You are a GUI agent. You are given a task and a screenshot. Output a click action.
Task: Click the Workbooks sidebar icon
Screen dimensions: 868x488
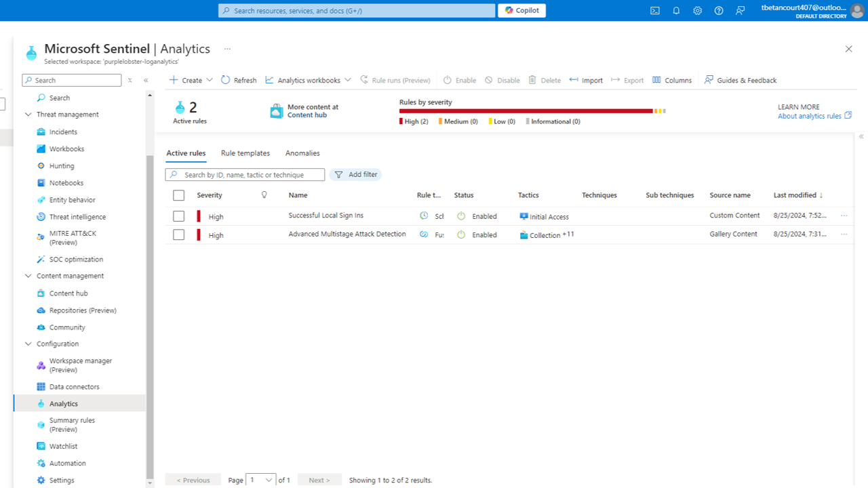41,148
